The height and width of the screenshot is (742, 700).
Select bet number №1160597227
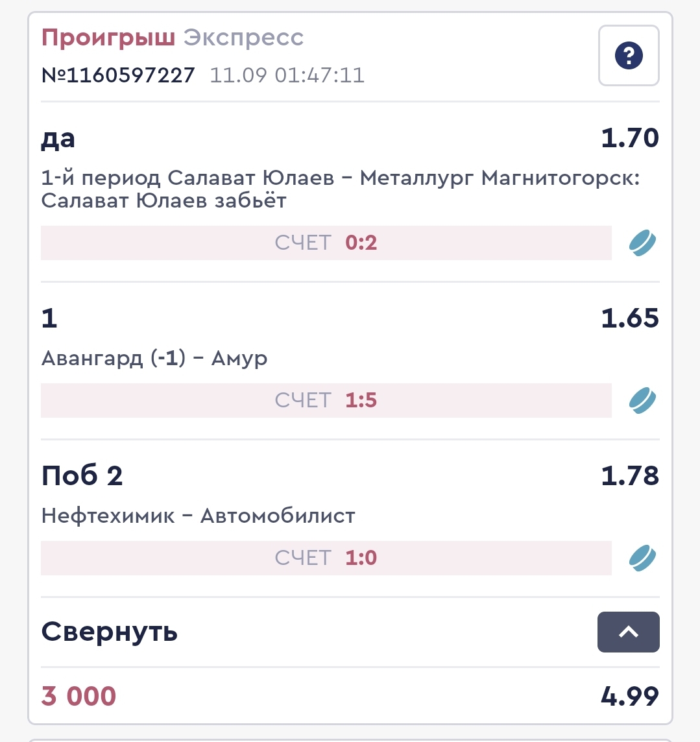tap(118, 75)
